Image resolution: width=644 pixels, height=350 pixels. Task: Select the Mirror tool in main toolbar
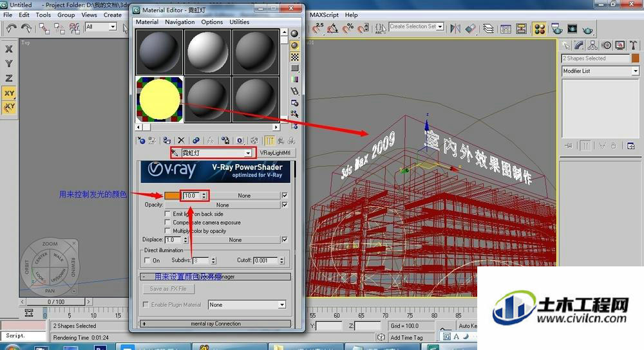pyautogui.click(x=455, y=28)
